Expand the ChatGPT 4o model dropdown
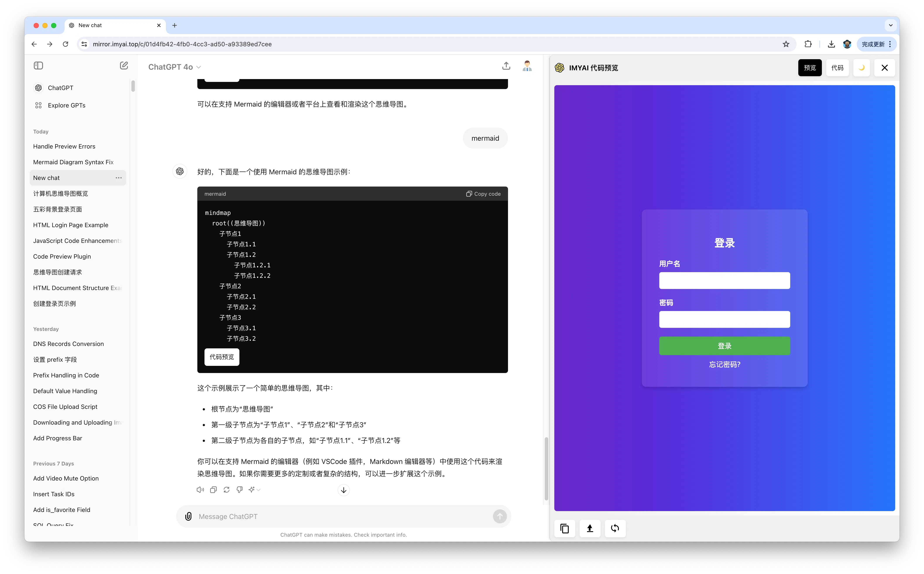924x574 pixels. coord(175,67)
